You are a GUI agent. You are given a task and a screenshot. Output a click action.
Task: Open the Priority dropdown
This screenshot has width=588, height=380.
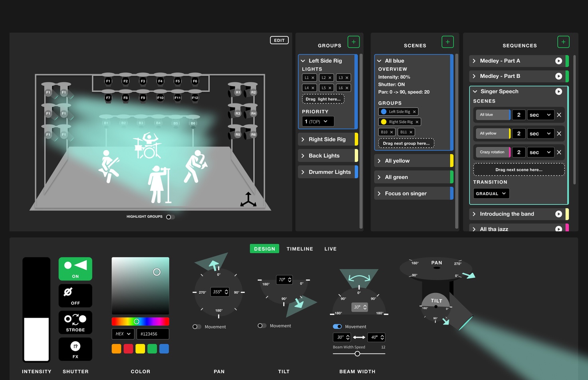tap(318, 121)
